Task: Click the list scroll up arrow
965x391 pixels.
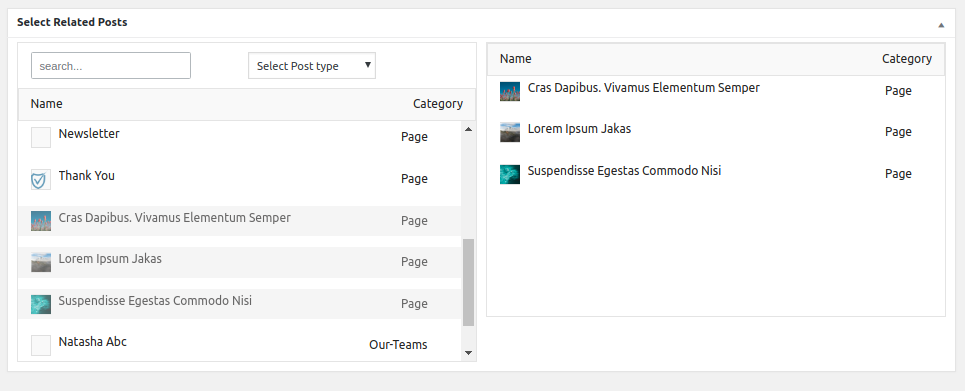Action: point(468,129)
